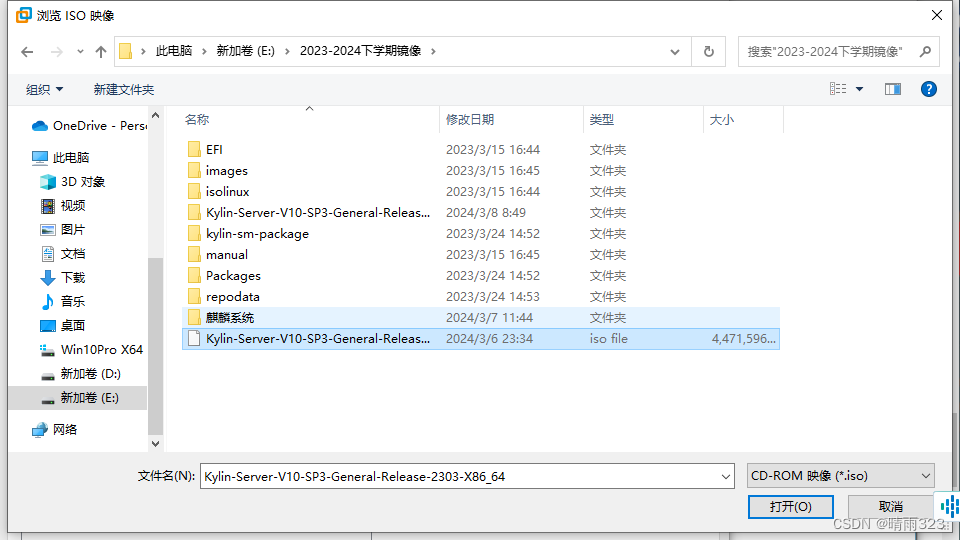Expand chevron after 新加卷 (E:) breadcrumb

click(x=287, y=51)
